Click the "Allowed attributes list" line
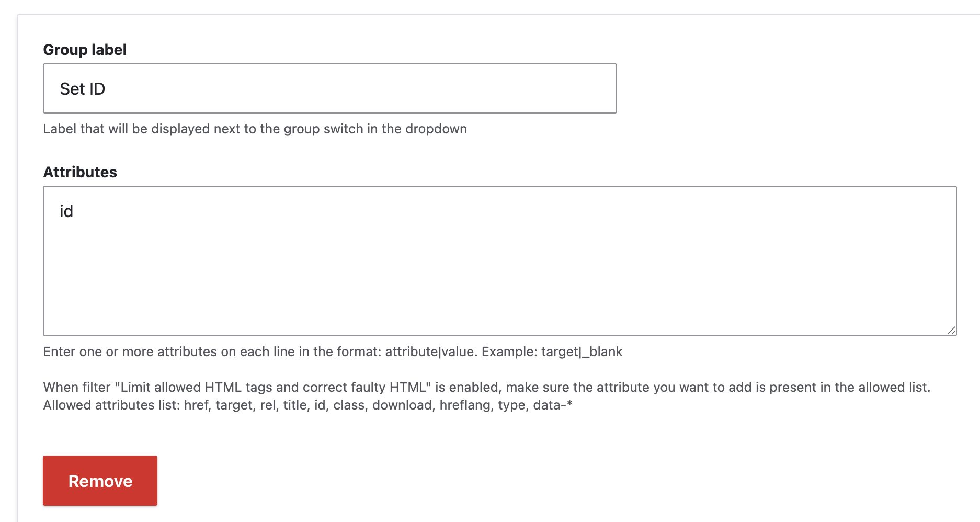The width and height of the screenshot is (980, 522). click(308, 405)
